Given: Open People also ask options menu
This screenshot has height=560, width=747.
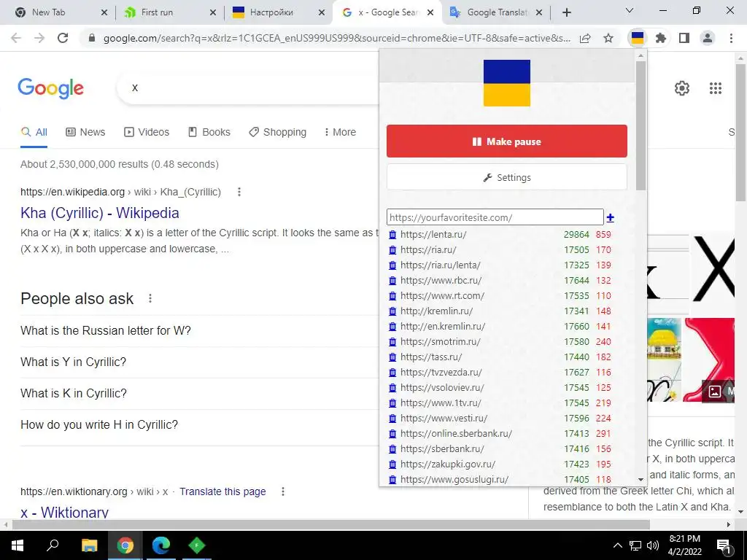Looking at the screenshot, I should (x=150, y=298).
